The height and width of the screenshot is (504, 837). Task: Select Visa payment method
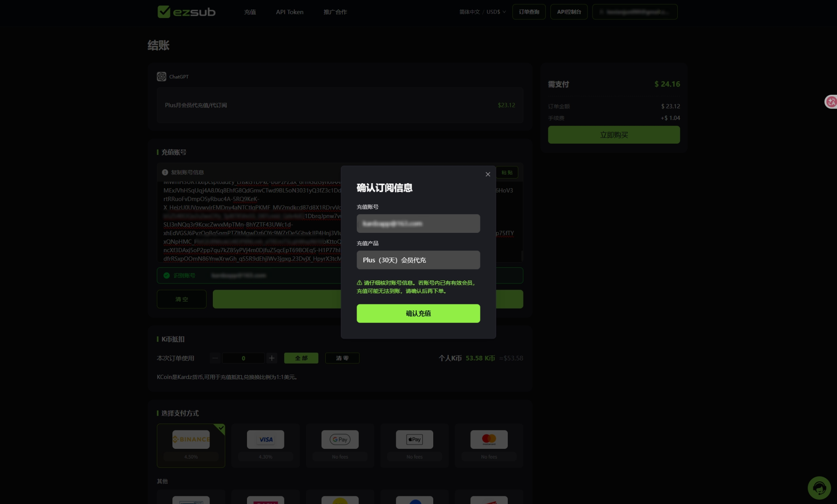point(266,445)
